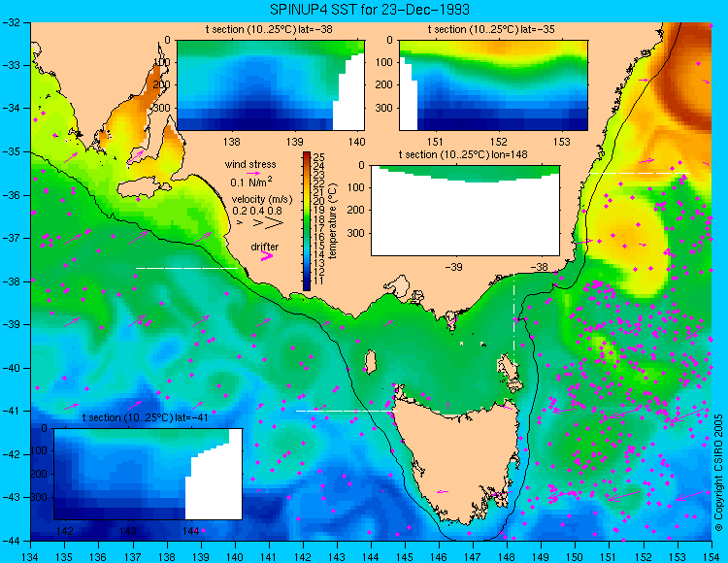Click longitude tick label 141 on bottom axis
Screen dimensions: 728x563
(268, 556)
